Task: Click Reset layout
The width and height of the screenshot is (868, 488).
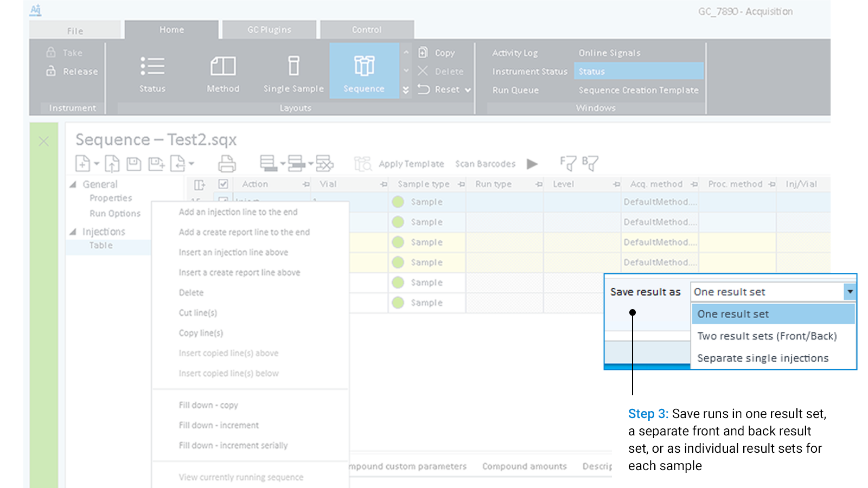Action: click(x=440, y=89)
